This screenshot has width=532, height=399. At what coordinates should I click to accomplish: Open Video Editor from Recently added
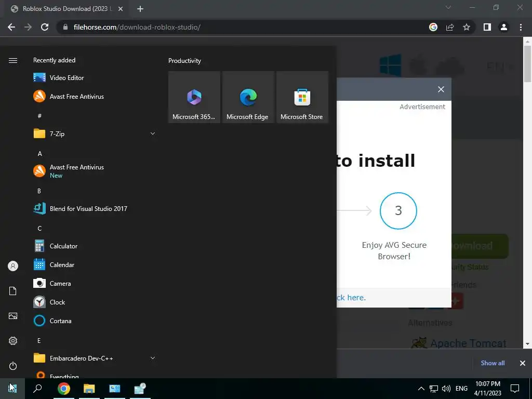pyautogui.click(x=94, y=78)
